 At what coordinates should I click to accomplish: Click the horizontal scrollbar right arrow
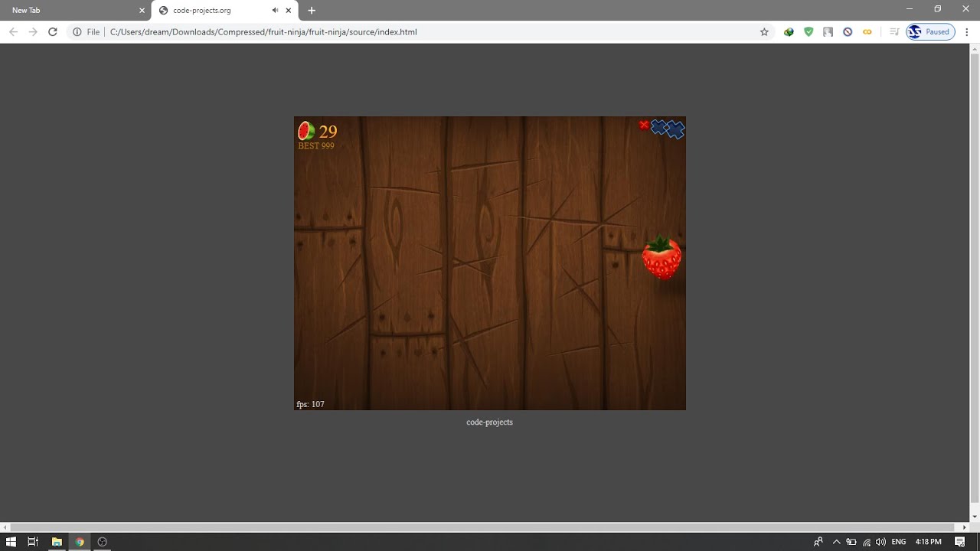(965, 527)
